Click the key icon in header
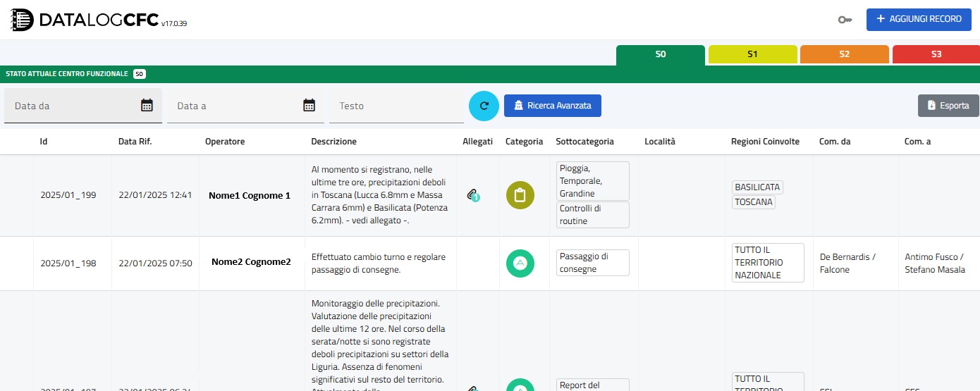Image resolution: width=980 pixels, height=391 pixels. [x=845, y=20]
